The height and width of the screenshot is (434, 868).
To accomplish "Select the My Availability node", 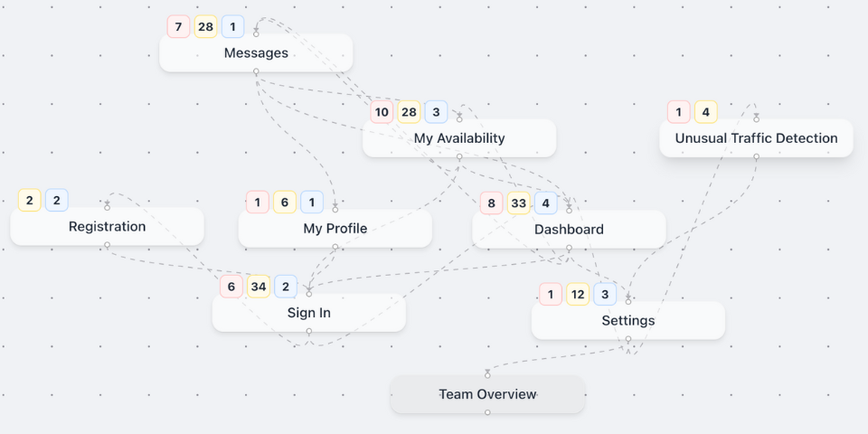I will (459, 138).
